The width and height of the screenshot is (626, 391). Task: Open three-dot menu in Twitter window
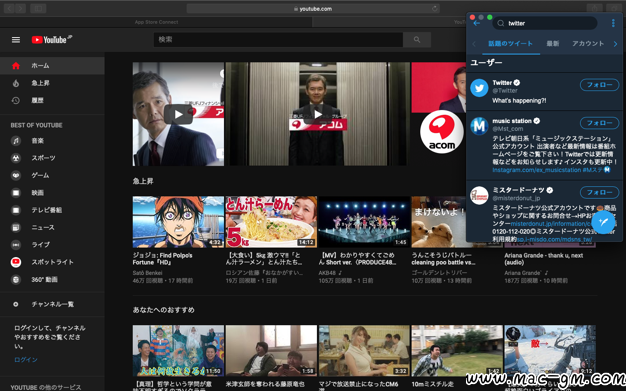[x=613, y=23]
